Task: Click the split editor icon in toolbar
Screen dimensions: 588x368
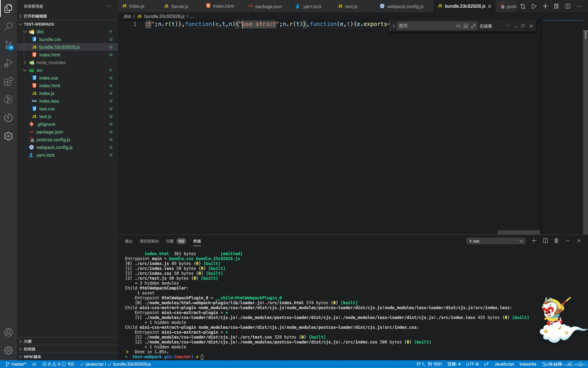Action: [568, 6]
